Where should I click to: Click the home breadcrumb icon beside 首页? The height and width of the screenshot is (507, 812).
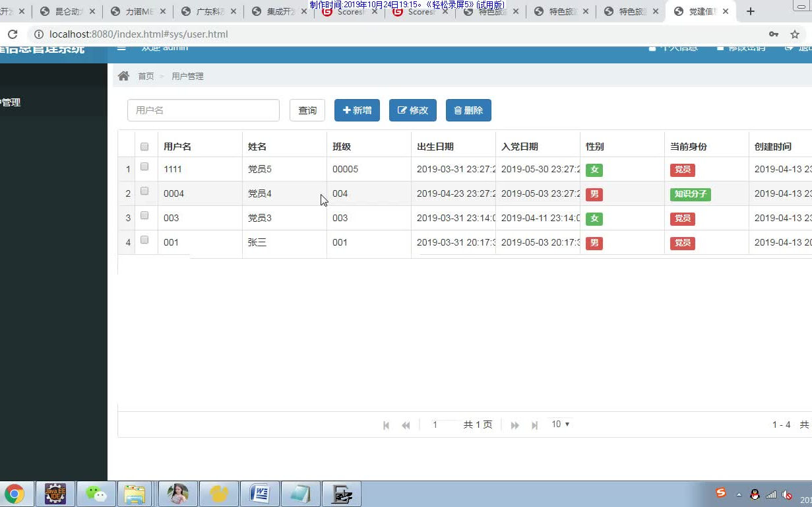pos(124,75)
